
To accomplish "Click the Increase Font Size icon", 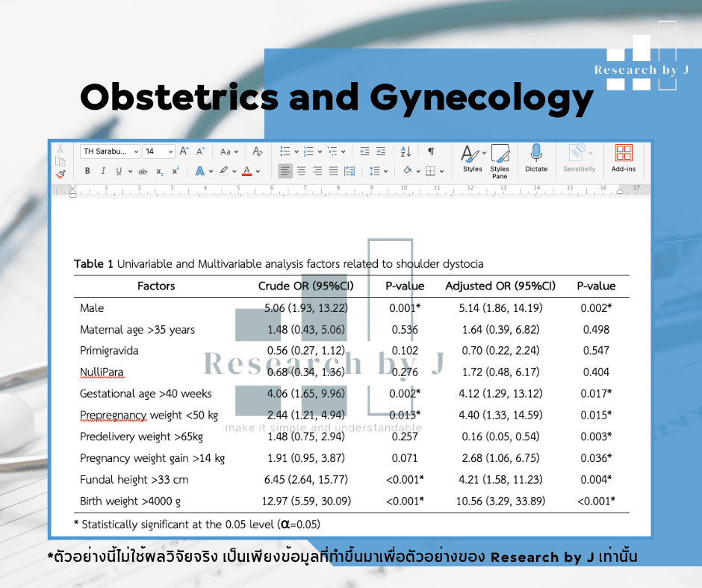I will [184, 151].
